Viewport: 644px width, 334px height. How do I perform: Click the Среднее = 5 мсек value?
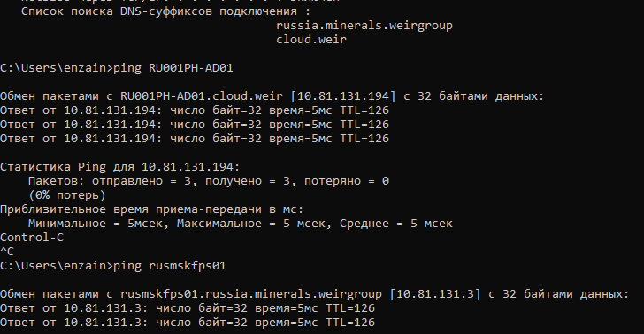tap(396, 224)
